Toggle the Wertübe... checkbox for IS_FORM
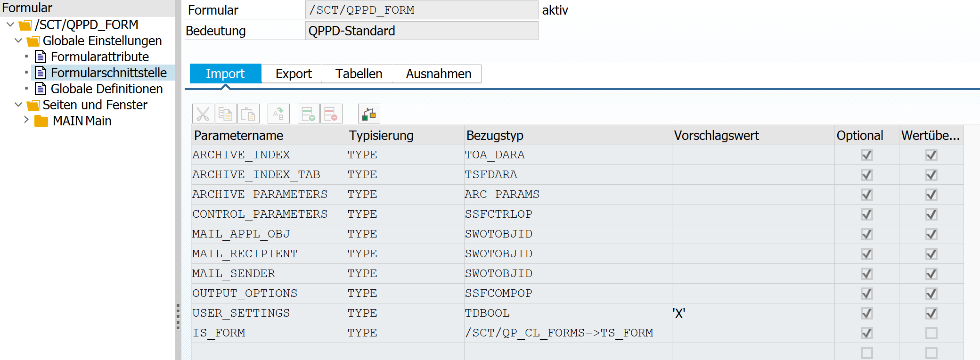 (x=931, y=333)
